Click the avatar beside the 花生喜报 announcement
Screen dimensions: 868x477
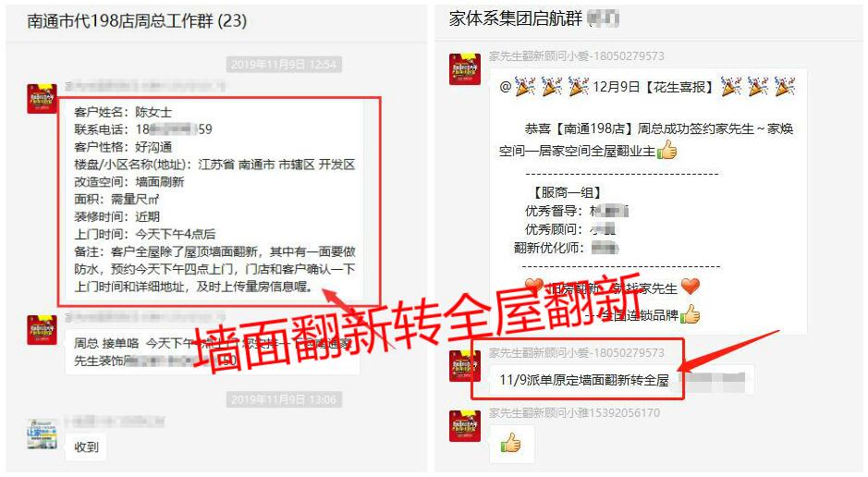click(x=465, y=68)
